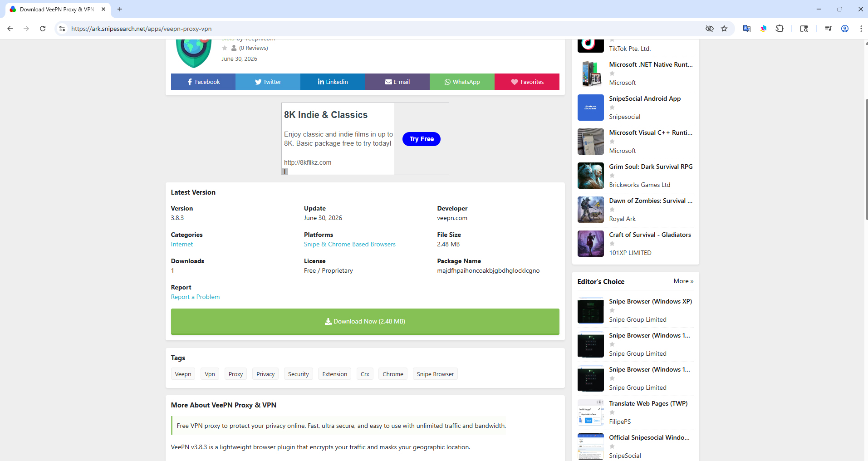Share the app on WhatsApp
868x461 pixels.
pyautogui.click(x=462, y=82)
